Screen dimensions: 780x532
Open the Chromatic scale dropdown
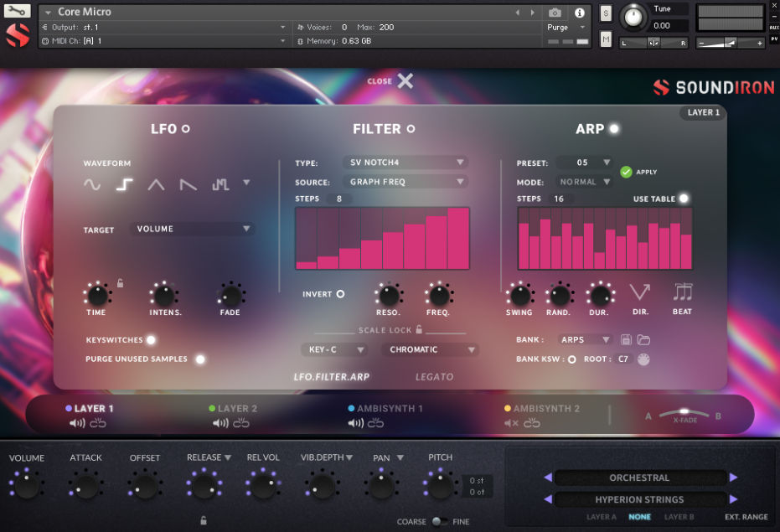[x=429, y=349]
